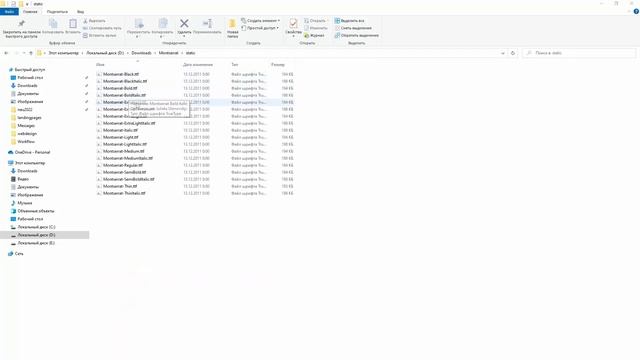Open the address bar history dropdown
Image resolution: width=640 pixels, height=360 pixels.
[x=502, y=53]
